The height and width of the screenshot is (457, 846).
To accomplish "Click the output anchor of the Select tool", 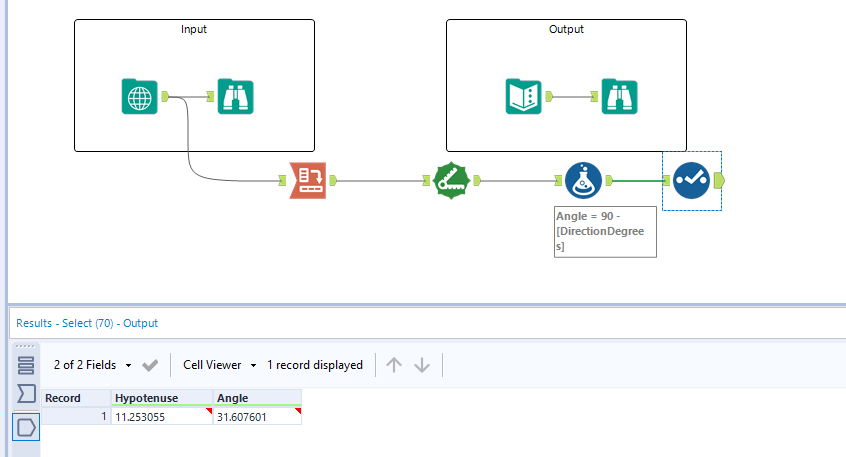I will [719, 180].
